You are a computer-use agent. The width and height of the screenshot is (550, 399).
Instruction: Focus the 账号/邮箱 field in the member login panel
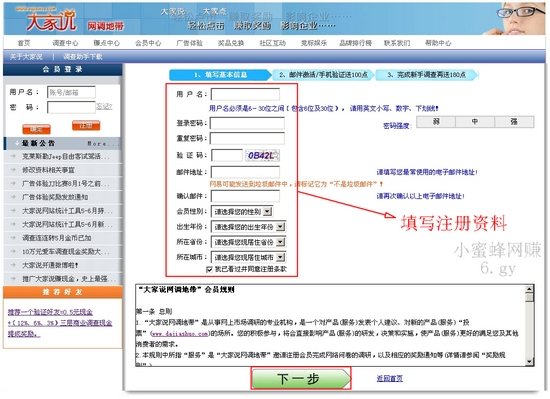(x=71, y=92)
